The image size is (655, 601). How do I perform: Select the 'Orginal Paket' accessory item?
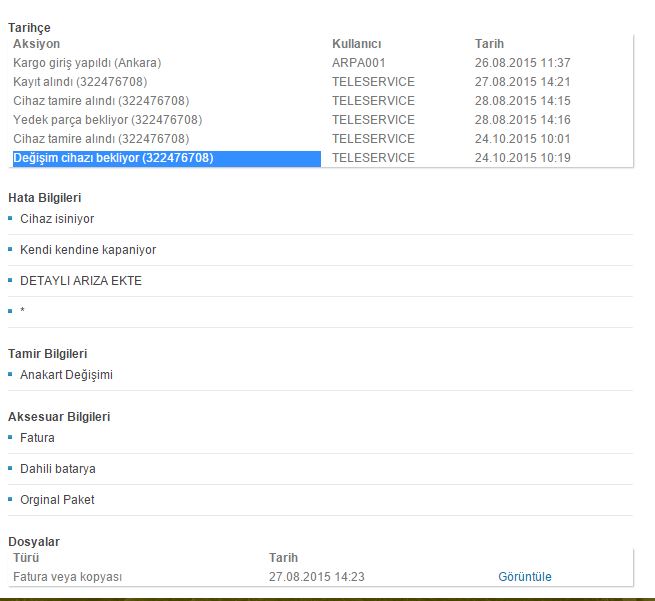coord(57,500)
